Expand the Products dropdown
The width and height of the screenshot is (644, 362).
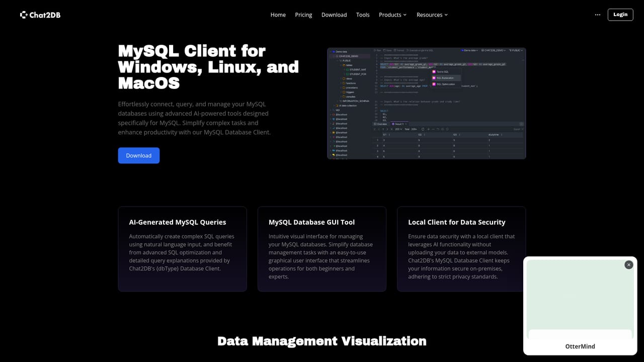point(392,15)
